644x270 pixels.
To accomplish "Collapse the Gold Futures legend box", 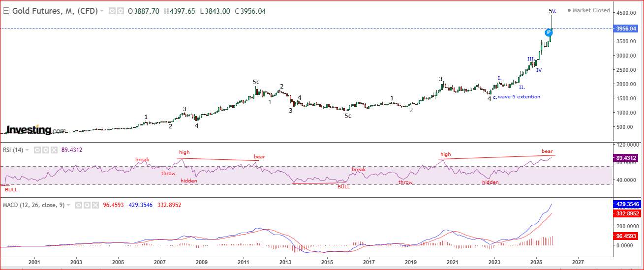I will click(x=6, y=10).
